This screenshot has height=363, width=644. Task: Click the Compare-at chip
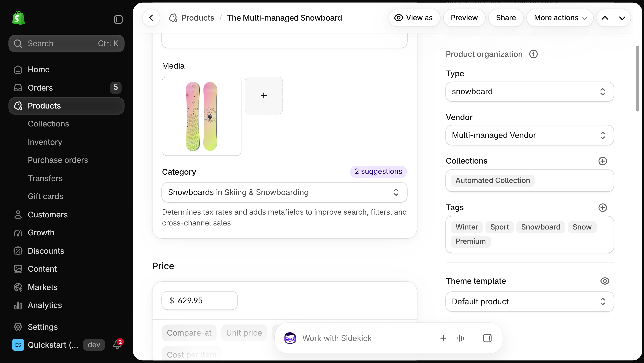pyautogui.click(x=189, y=333)
